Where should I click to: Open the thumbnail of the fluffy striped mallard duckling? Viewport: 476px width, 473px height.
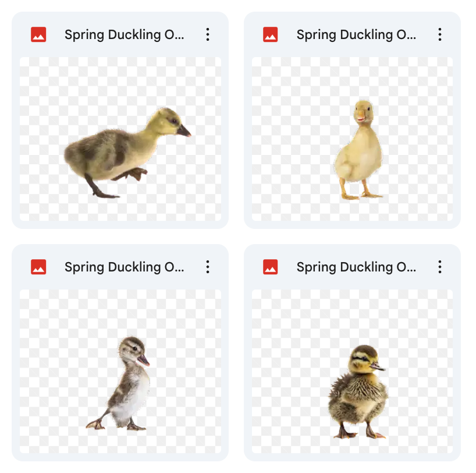[x=352, y=371]
